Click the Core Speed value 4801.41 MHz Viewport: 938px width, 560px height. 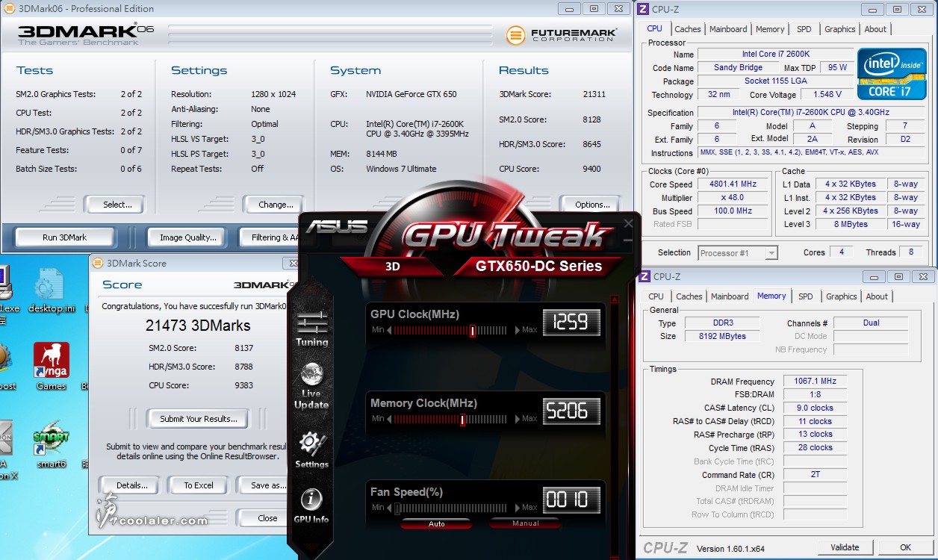(x=733, y=184)
